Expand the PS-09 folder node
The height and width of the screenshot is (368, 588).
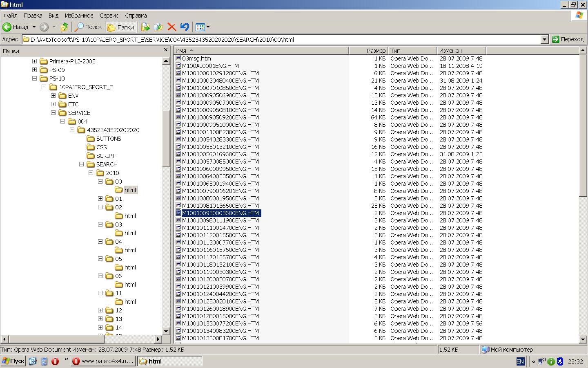pos(35,70)
